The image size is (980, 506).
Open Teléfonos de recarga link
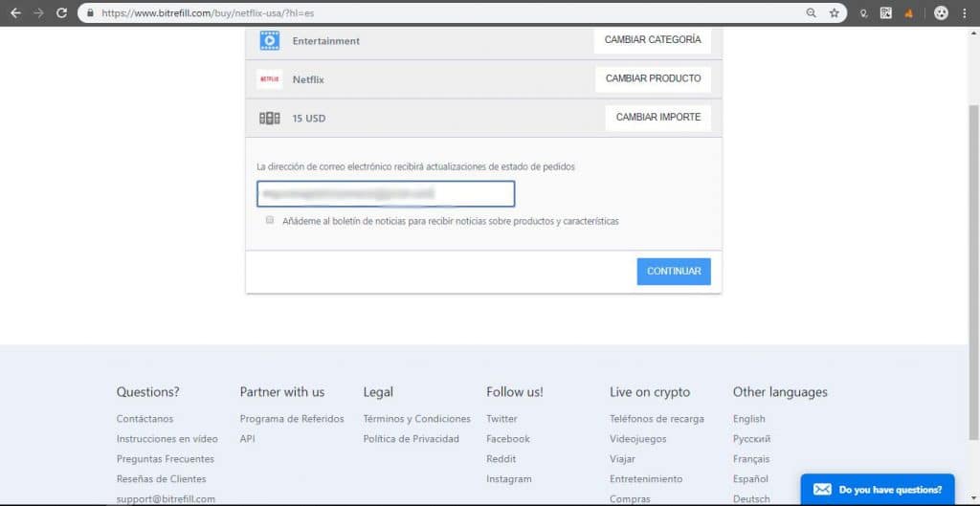tap(657, 419)
